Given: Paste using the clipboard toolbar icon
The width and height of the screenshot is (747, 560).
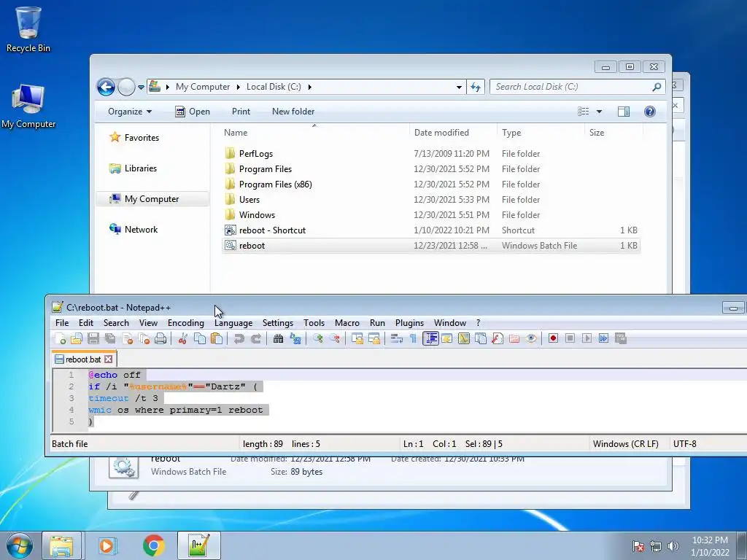Looking at the screenshot, I should [216, 338].
